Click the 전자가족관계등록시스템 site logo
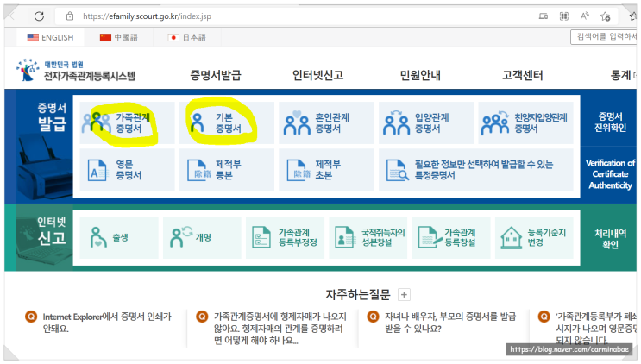641x364 pixels. [x=76, y=70]
